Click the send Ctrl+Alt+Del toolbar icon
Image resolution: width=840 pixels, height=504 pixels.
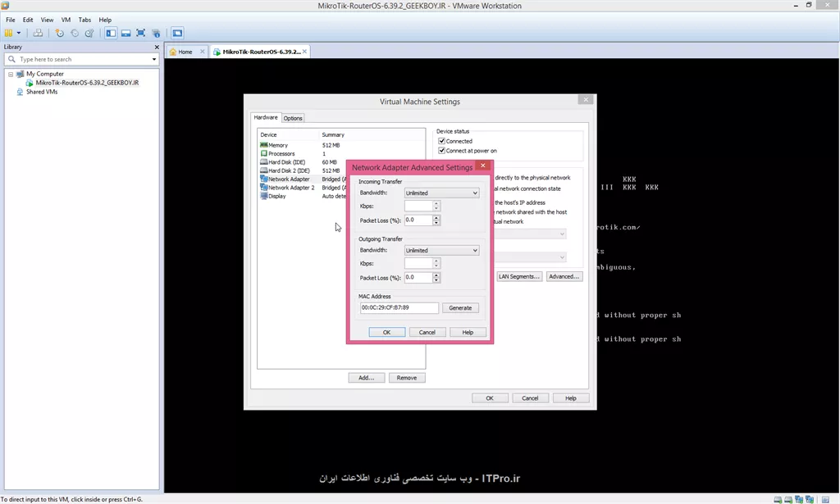(38, 33)
